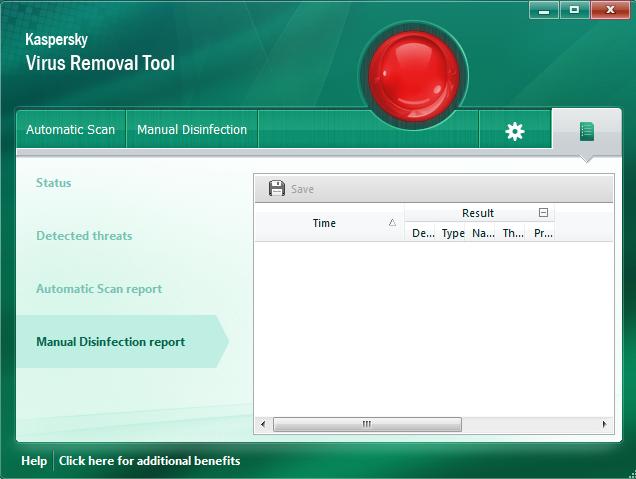Click the Pr... column header
This screenshot has width=636, height=479.
coord(540,233)
